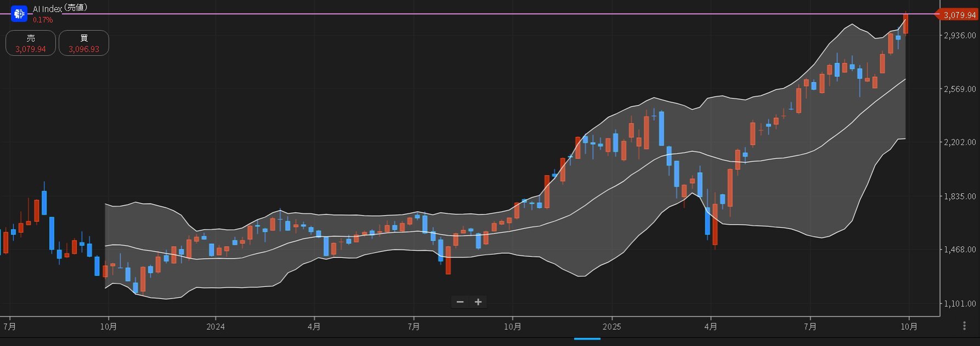Click the 2024 label on the time axis
980x346 pixels.
pos(216,327)
